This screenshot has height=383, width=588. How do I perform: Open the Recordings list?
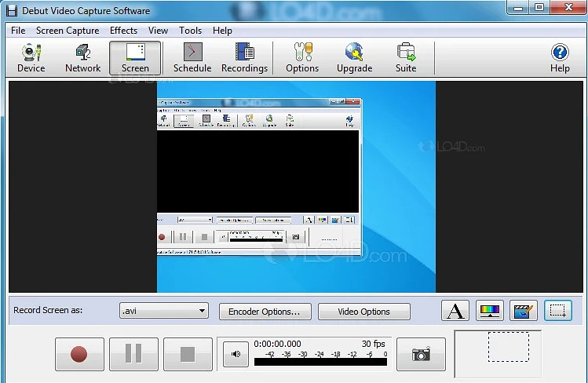(x=244, y=58)
